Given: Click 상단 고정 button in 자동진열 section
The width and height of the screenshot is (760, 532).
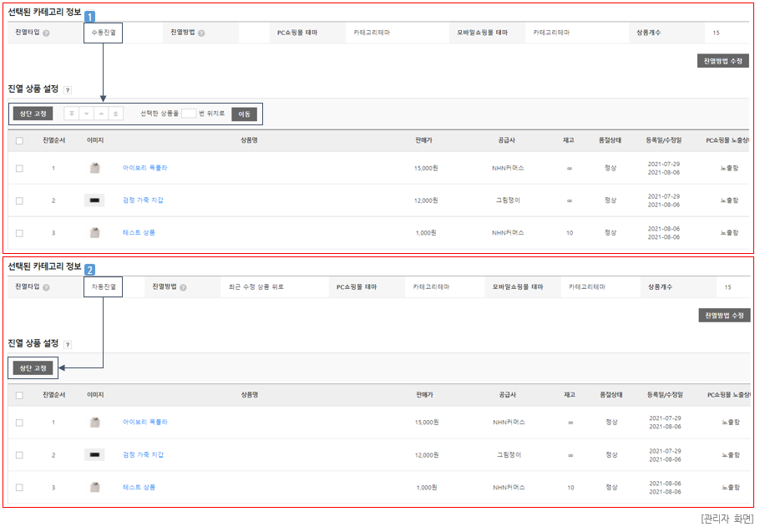Looking at the screenshot, I should [33, 368].
